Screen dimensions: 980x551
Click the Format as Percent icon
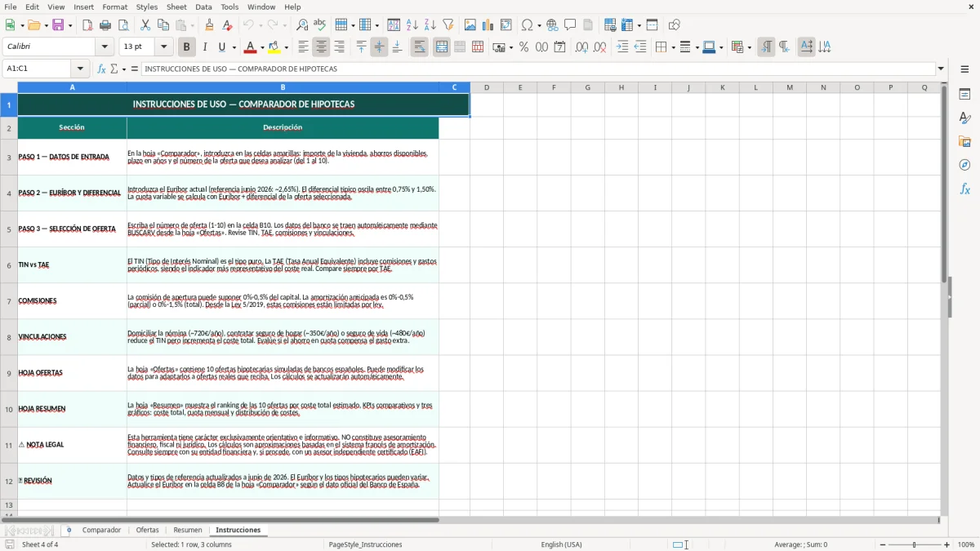tap(523, 47)
